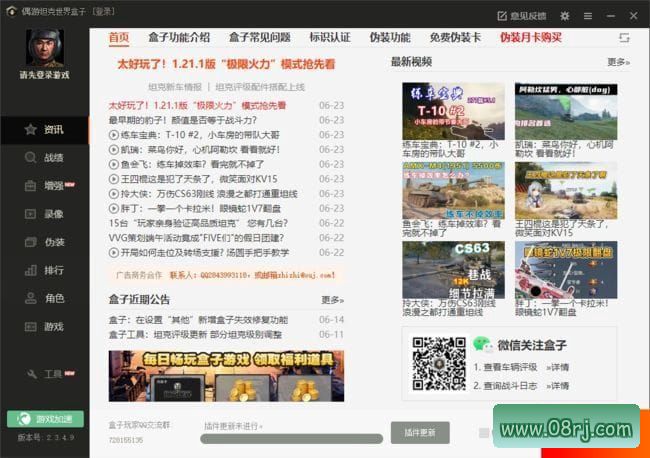Open announcement 盒子工具：坦克评级更新

pos(195,334)
